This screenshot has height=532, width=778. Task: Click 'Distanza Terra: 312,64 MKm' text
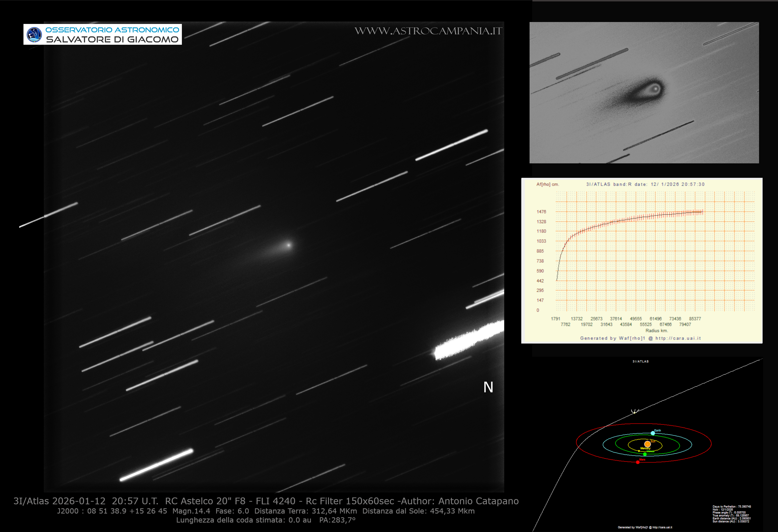(306, 511)
